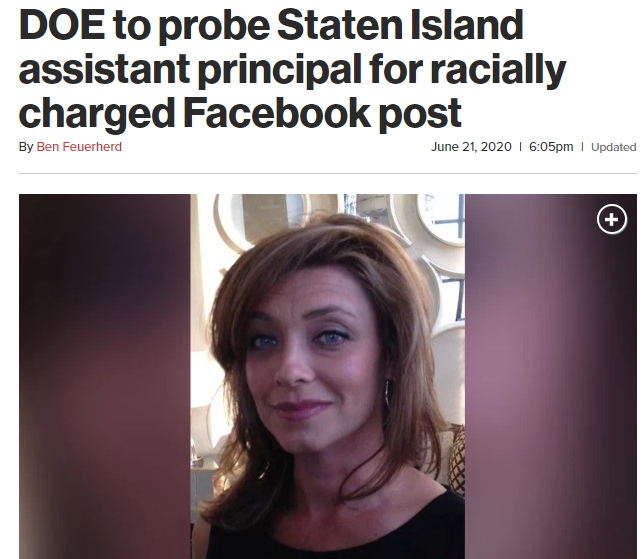Click the blurred left side of the photo
The image size is (644, 559).
pyautogui.click(x=105, y=376)
